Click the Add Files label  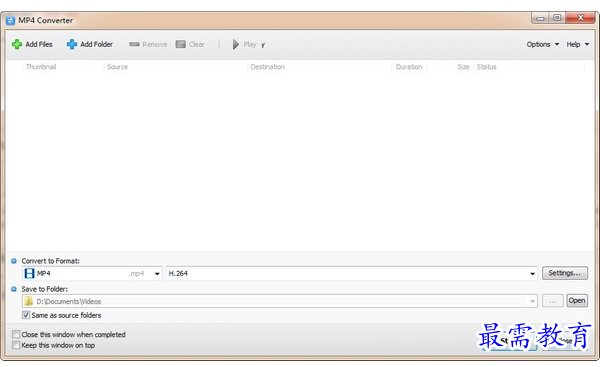click(x=39, y=44)
